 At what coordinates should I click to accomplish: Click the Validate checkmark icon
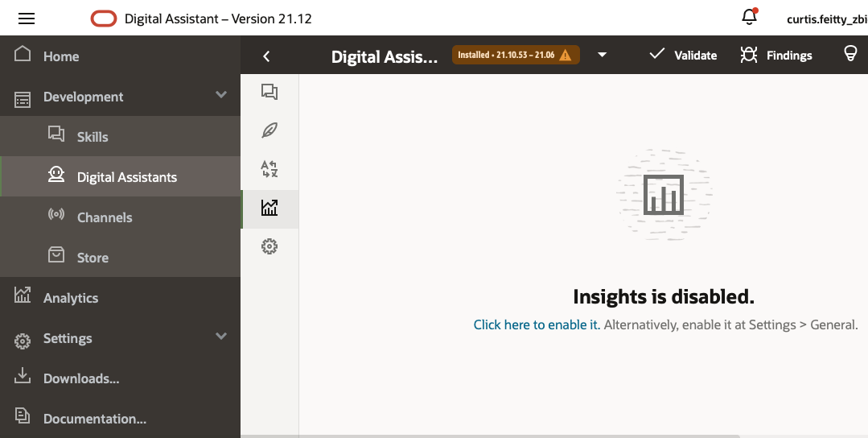point(656,53)
